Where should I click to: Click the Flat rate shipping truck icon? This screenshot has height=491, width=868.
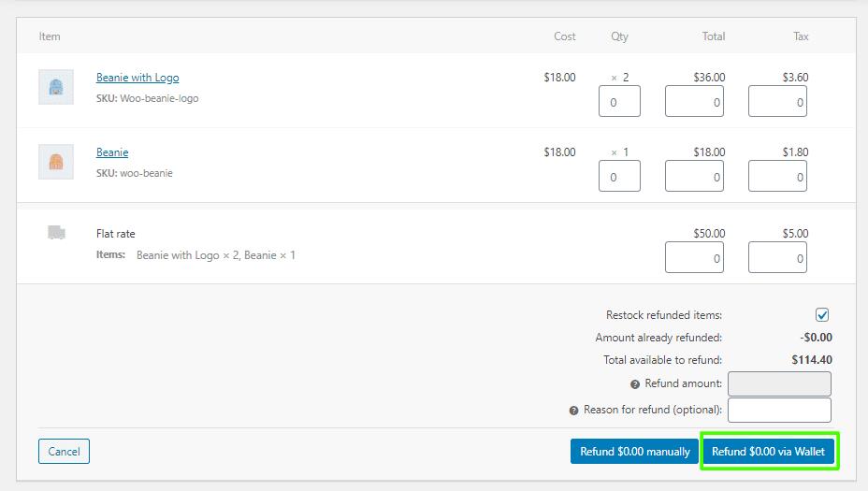point(56,233)
